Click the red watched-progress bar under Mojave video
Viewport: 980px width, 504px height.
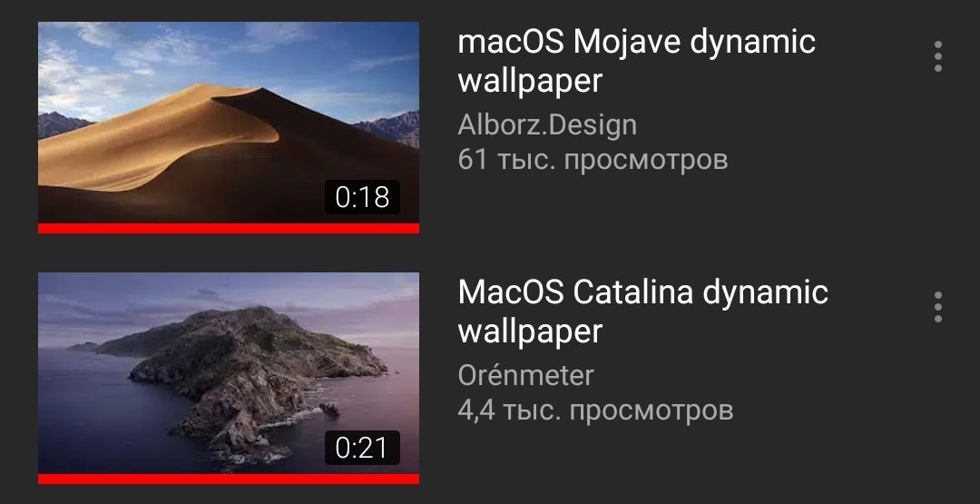tap(229, 228)
